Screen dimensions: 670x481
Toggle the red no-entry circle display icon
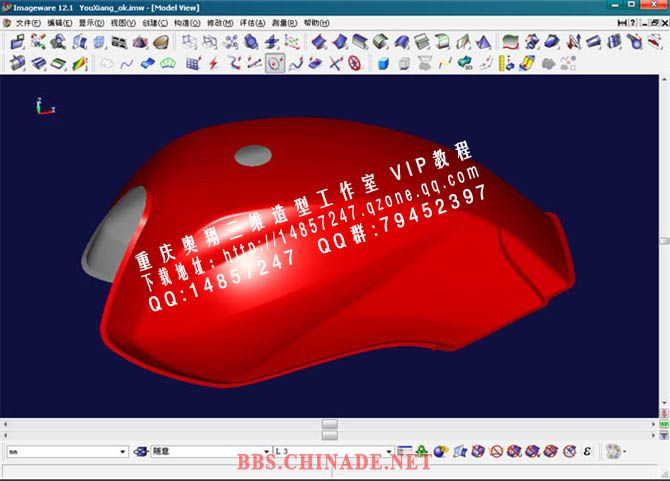pos(496,452)
